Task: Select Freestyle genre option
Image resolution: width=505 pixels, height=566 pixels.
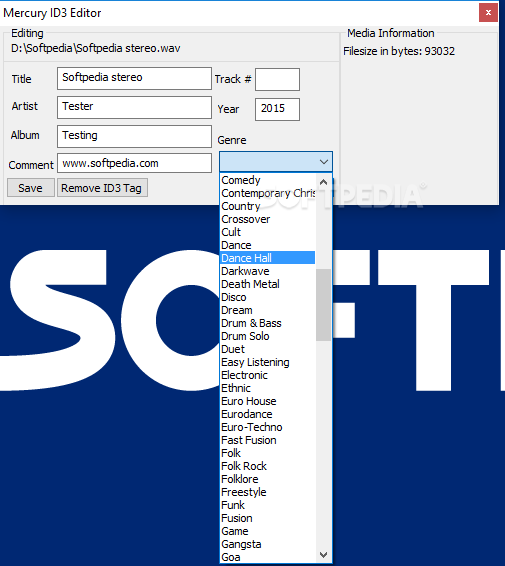Action: 268,492
